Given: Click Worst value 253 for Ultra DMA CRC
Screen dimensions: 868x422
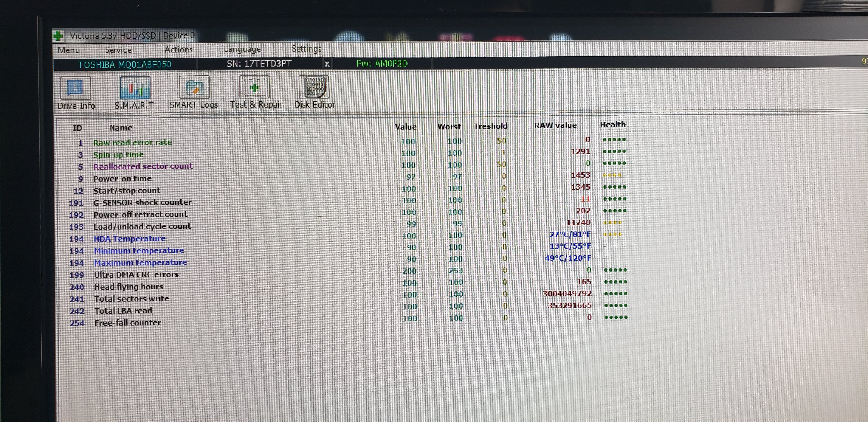Looking at the screenshot, I should (456, 271).
